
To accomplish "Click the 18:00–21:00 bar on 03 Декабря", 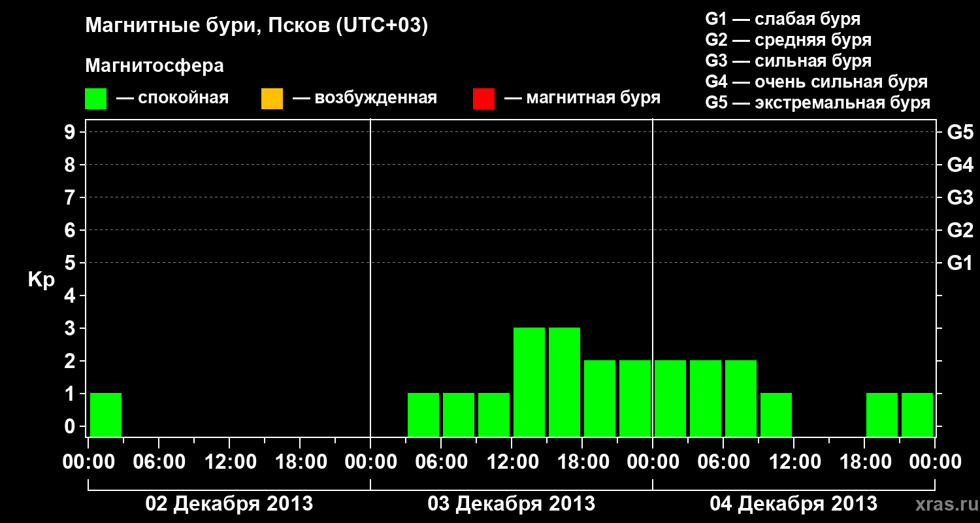I will 600,398.
